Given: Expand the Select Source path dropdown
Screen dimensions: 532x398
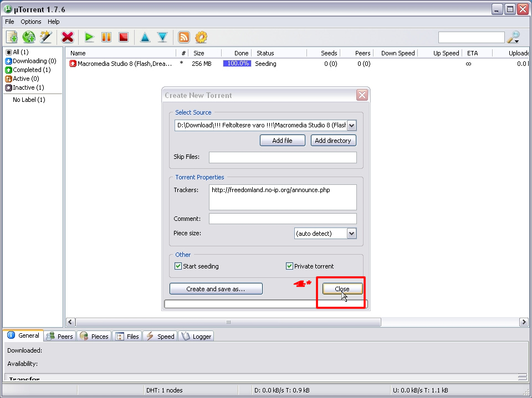Looking at the screenshot, I should [352, 126].
